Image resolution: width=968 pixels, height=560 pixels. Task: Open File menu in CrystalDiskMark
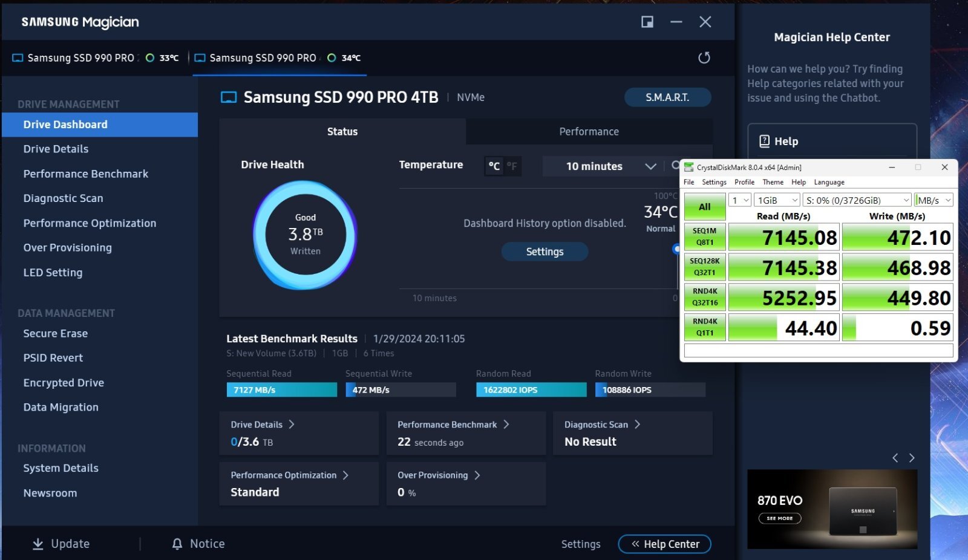coord(689,182)
